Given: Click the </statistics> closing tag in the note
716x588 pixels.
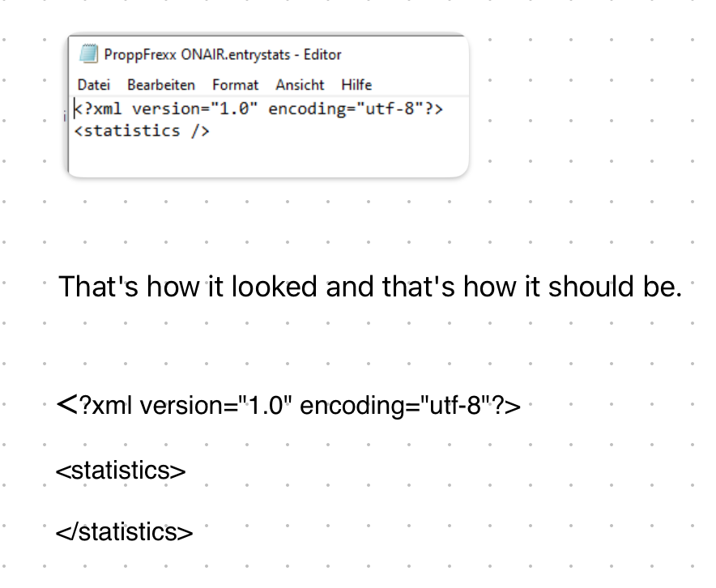Looking at the screenshot, I should click(x=124, y=532).
